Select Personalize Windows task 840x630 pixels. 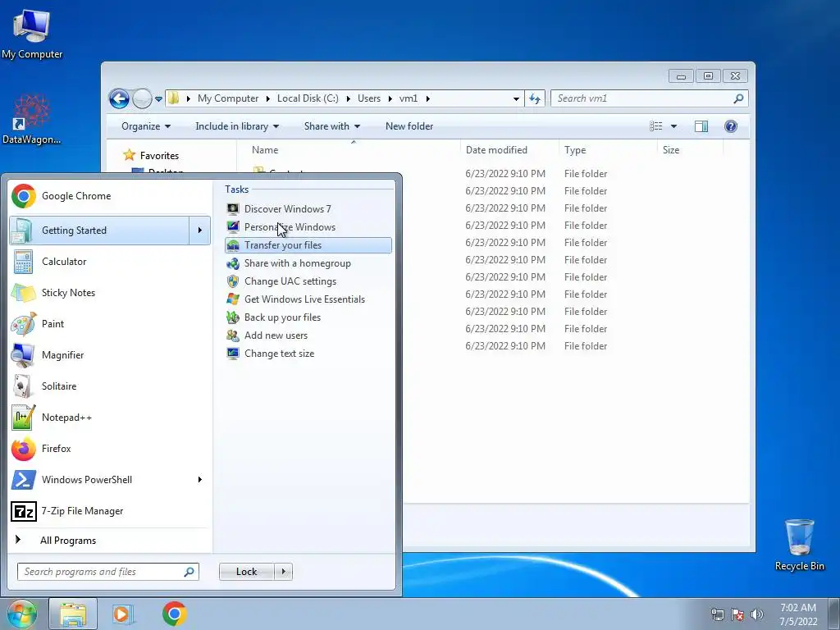tap(308, 227)
